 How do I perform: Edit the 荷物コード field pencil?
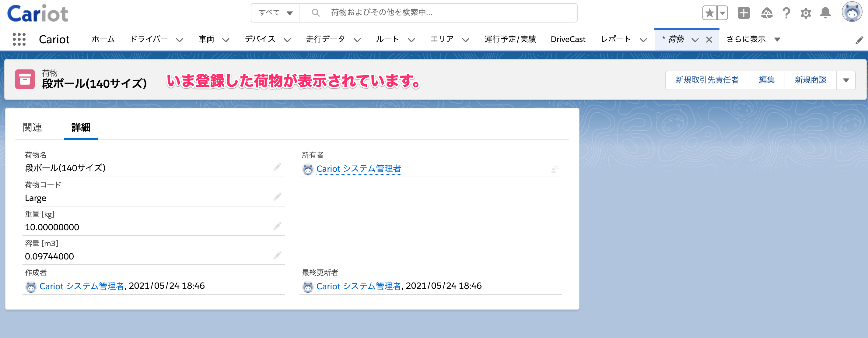coord(277,197)
